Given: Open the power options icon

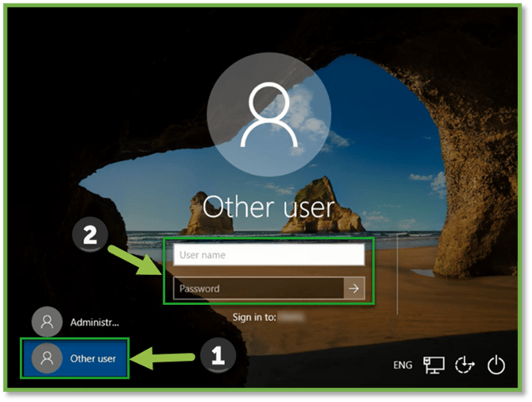Looking at the screenshot, I should (496, 365).
